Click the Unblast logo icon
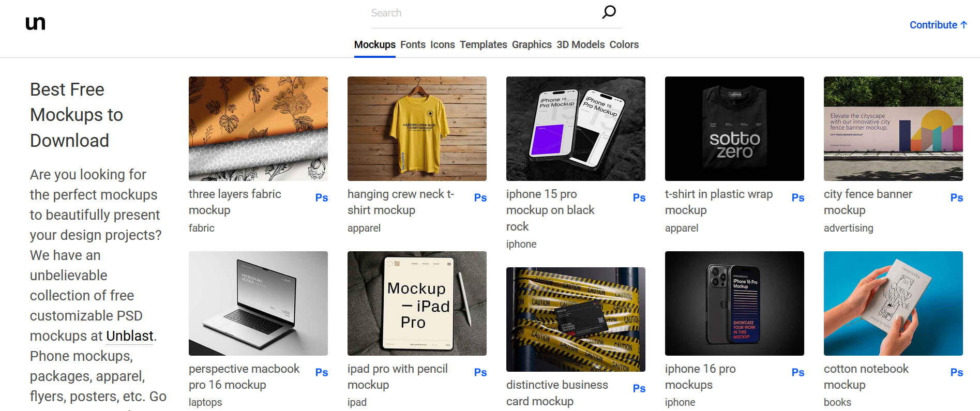980x411 pixels. coord(35,23)
